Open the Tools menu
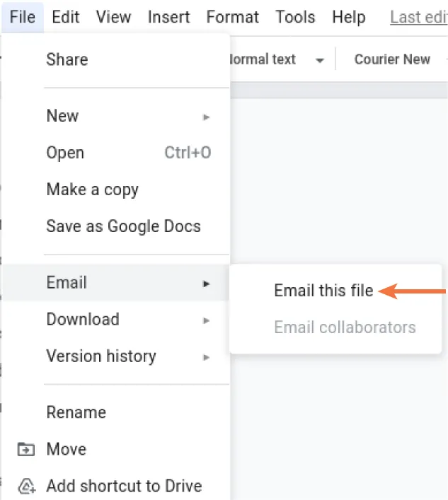448x500 pixels. click(295, 17)
